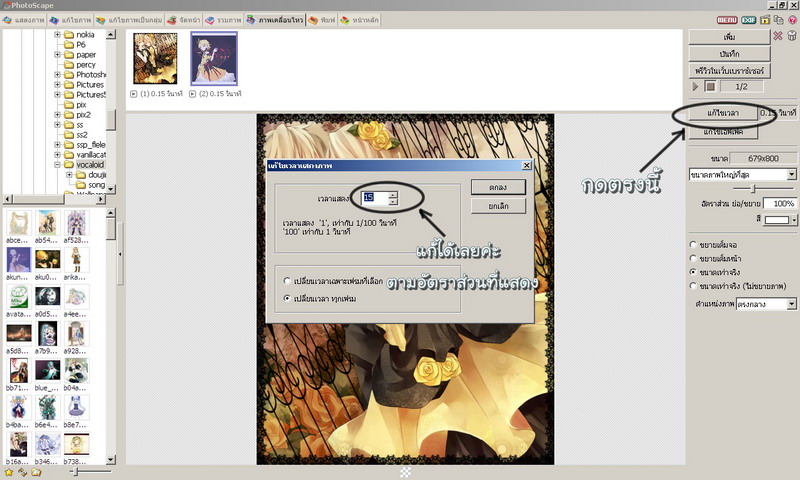The width and height of the screenshot is (800, 480).
Task: Click play icon on frame (1) label
Action: (134, 94)
